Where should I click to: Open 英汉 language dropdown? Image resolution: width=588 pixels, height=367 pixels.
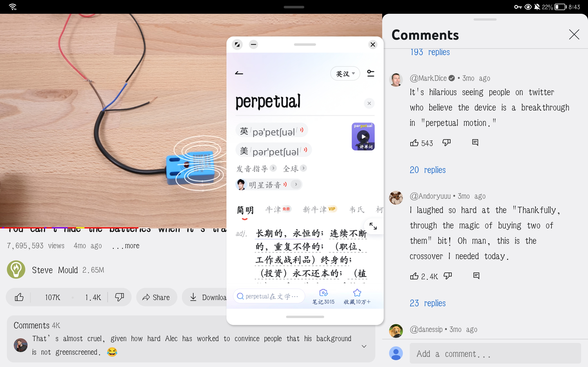[x=345, y=74]
